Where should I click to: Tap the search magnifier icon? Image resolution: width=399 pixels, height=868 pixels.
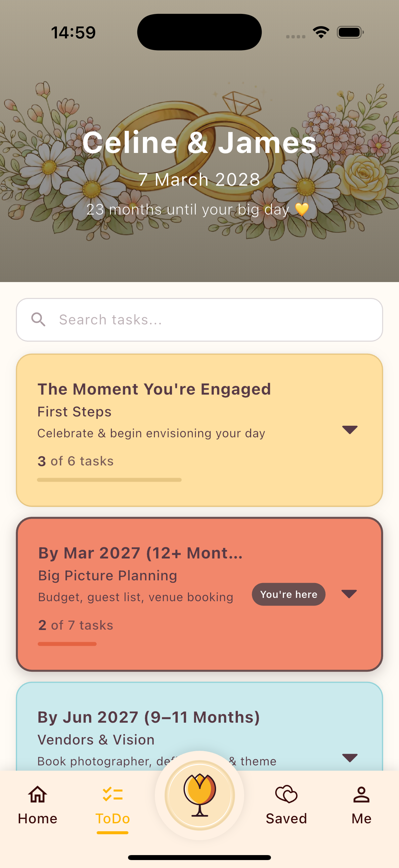39,319
